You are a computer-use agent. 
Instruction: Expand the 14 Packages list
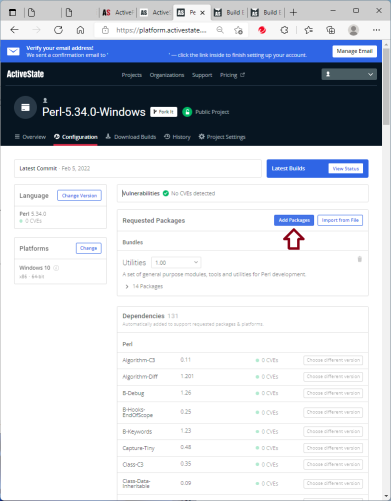coord(144,286)
